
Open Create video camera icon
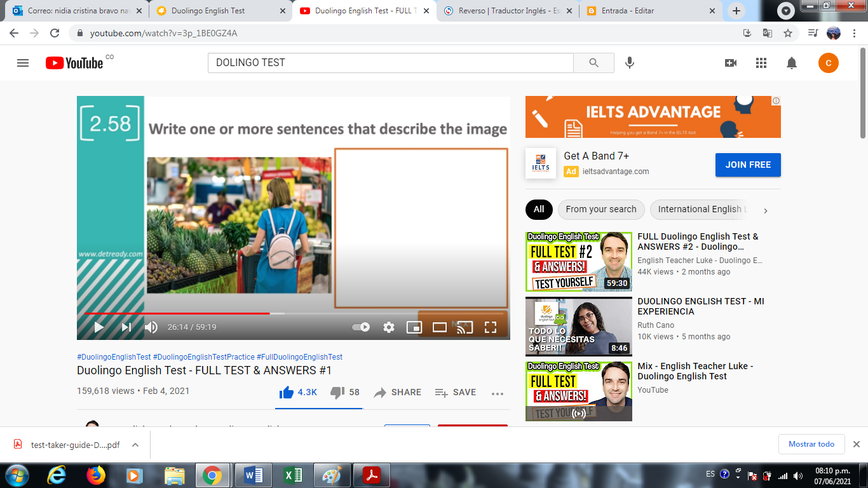point(731,63)
